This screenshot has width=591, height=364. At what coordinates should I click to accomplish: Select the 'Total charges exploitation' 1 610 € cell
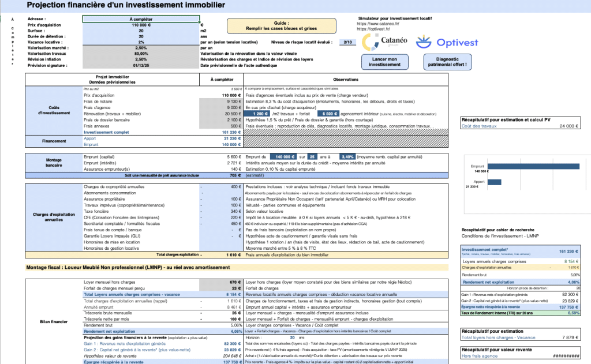click(221, 255)
